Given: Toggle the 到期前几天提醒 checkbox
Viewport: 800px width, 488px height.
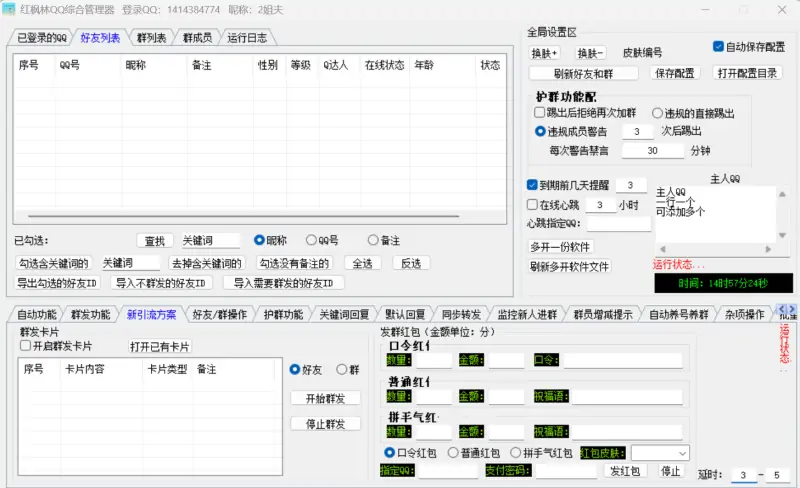Looking at the screenshot, I should tap(533, 185).
